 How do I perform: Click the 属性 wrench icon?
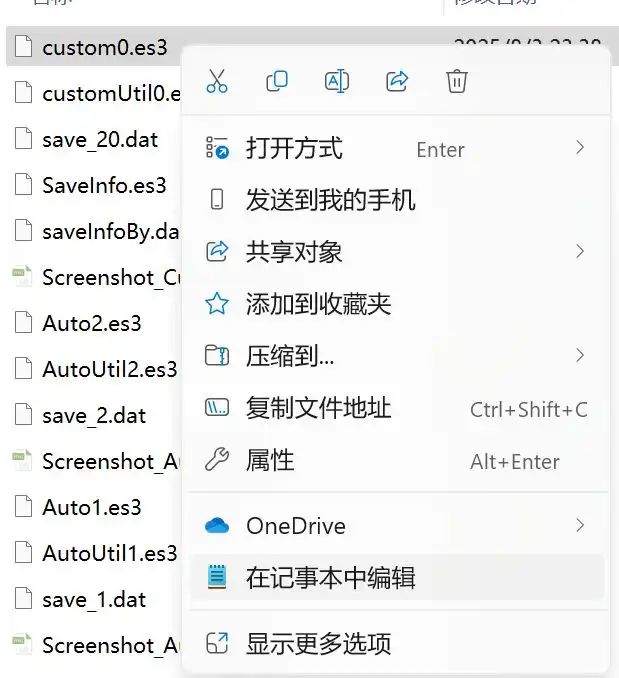coord(217,460)
